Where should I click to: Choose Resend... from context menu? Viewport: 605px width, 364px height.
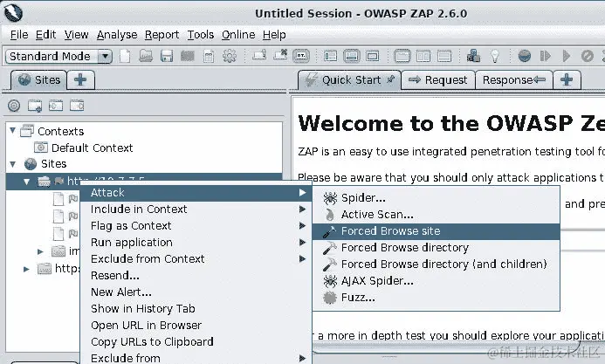click(x=196, y=275)
